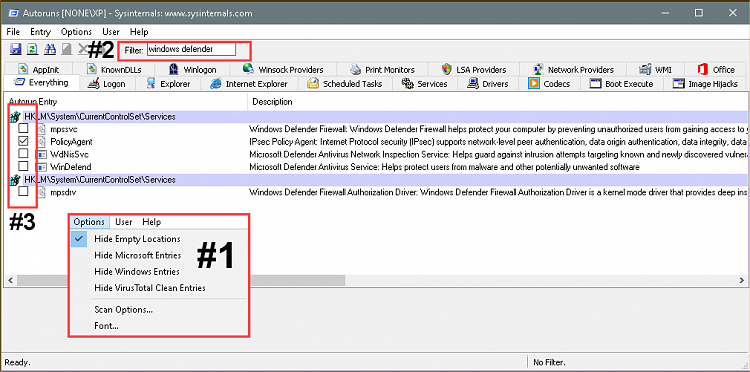Click the No Filter. status bar text
Image resolution: width=750 pixels, height=372 pixels.
point(549,362)
